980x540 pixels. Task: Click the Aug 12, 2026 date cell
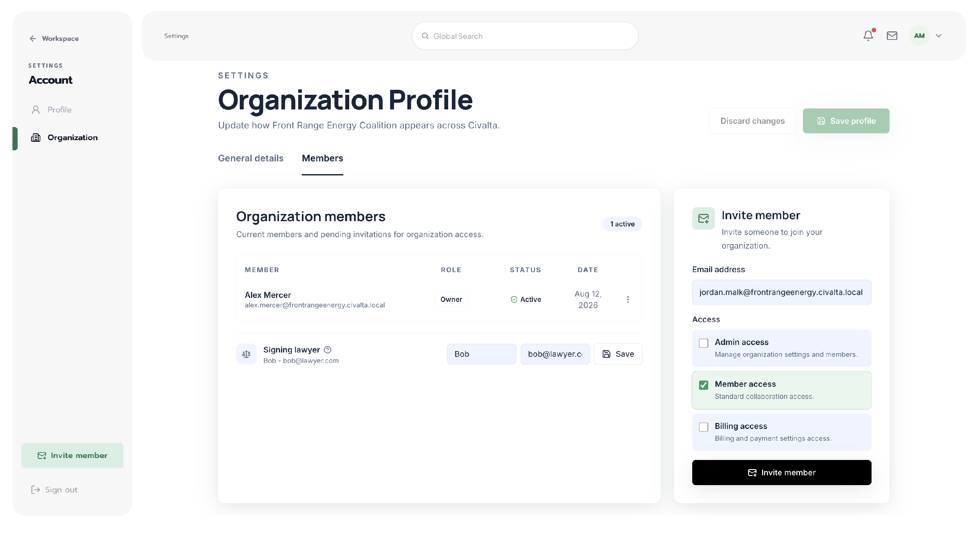[588, 300]
